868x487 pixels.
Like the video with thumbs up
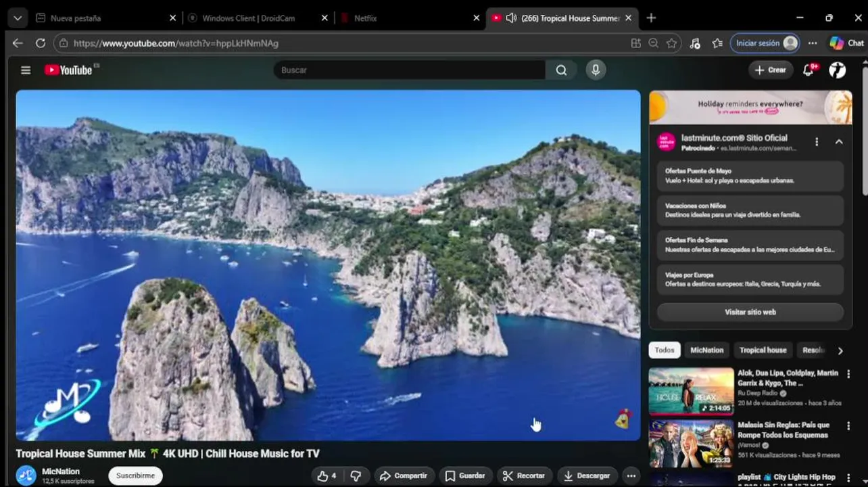pos(327,476)
